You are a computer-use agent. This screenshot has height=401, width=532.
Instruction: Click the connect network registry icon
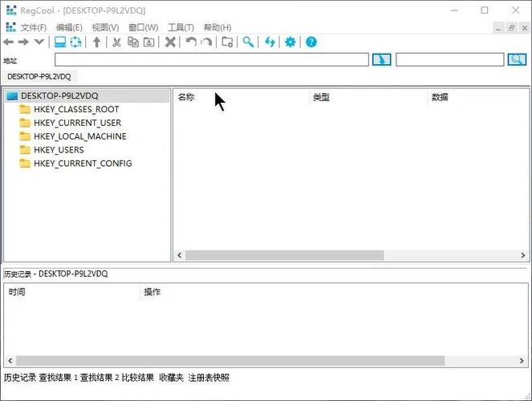(75, 42)
